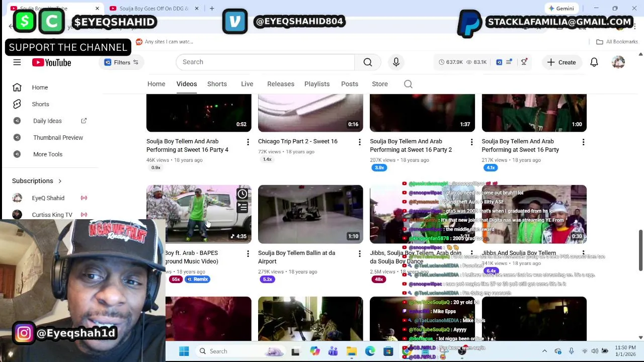
Task: Add BAPES video to queue
Action: tap(242, 207)
